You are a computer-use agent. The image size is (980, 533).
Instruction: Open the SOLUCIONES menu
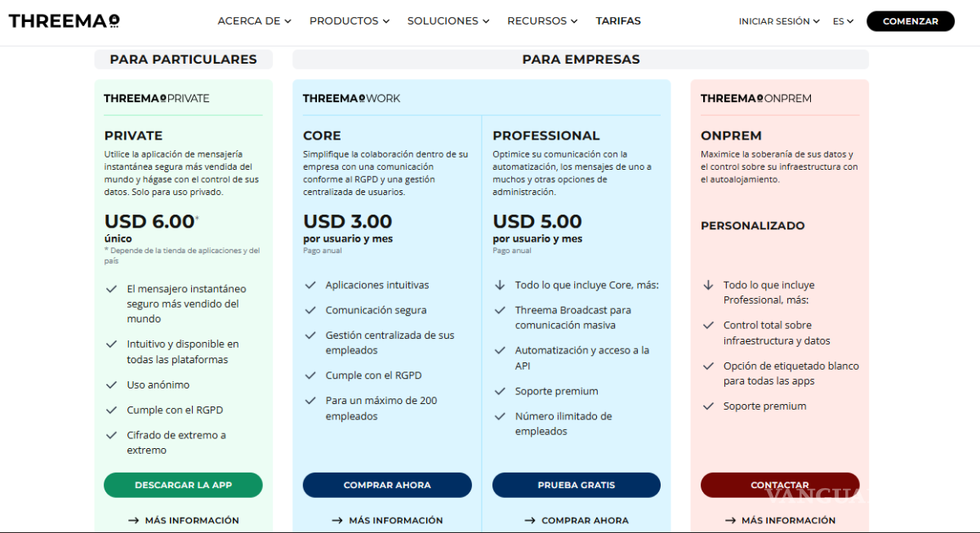(448, 20)
